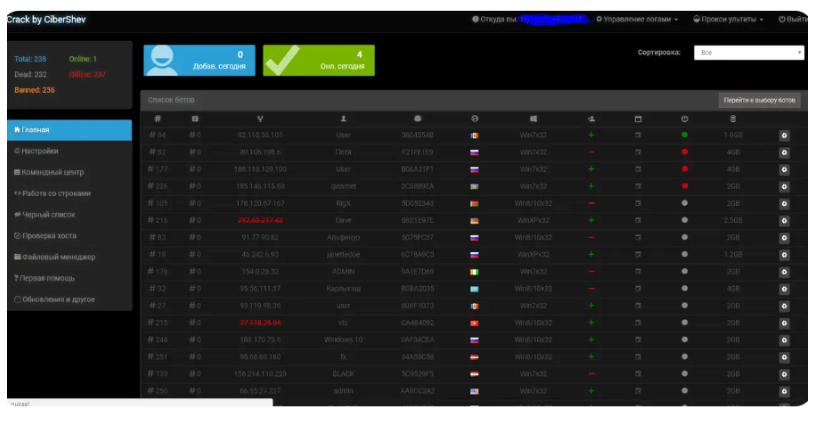The height and width of the screenshot is (421, 818).
Task: Open the gear menu for row #19
Action: tap(784, 255)
